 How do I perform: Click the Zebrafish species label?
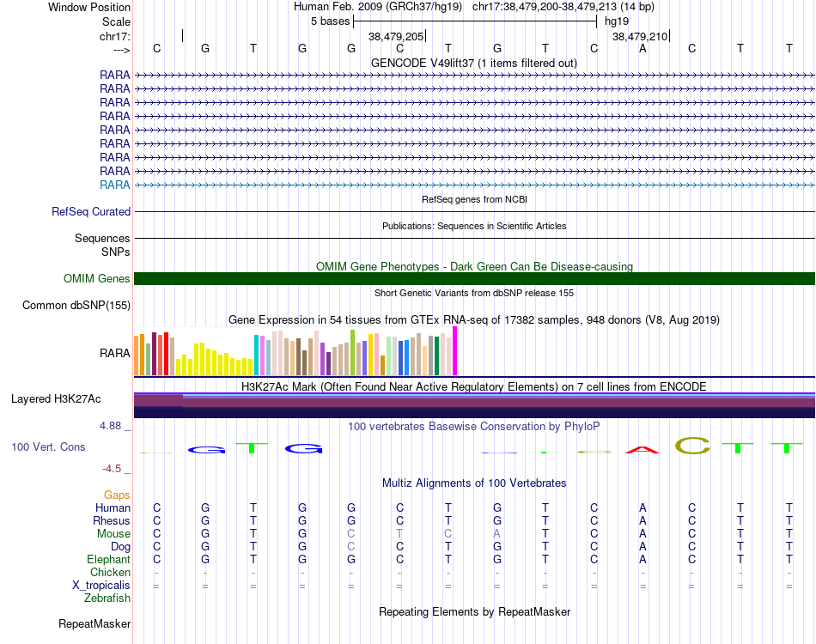(x=107, y=598)
